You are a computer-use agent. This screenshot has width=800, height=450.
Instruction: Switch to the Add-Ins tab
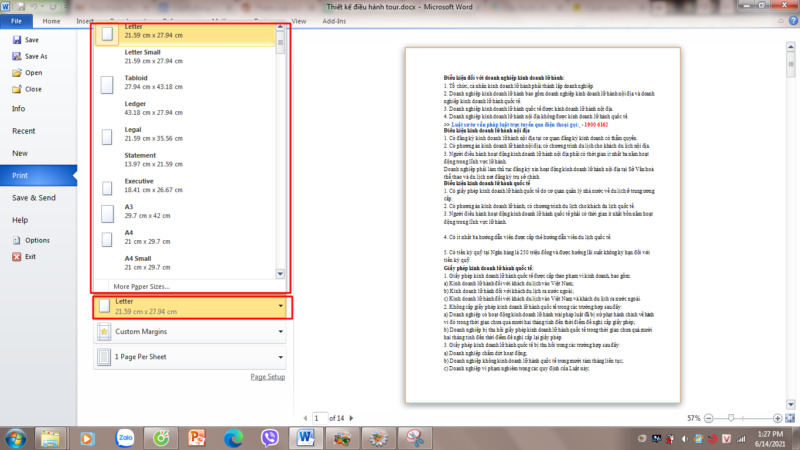pos(334,21)
